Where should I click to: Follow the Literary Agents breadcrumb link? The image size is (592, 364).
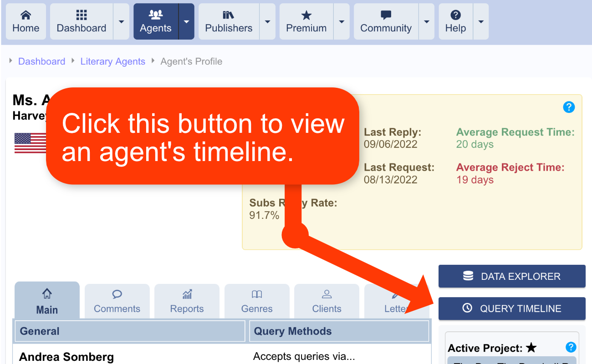112,61
